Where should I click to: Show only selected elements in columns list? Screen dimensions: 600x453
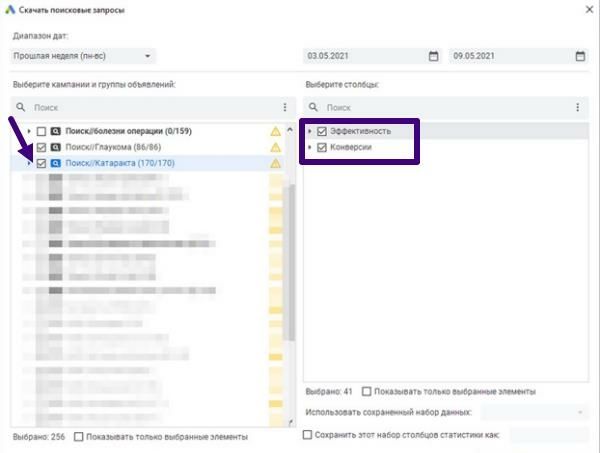367,391
